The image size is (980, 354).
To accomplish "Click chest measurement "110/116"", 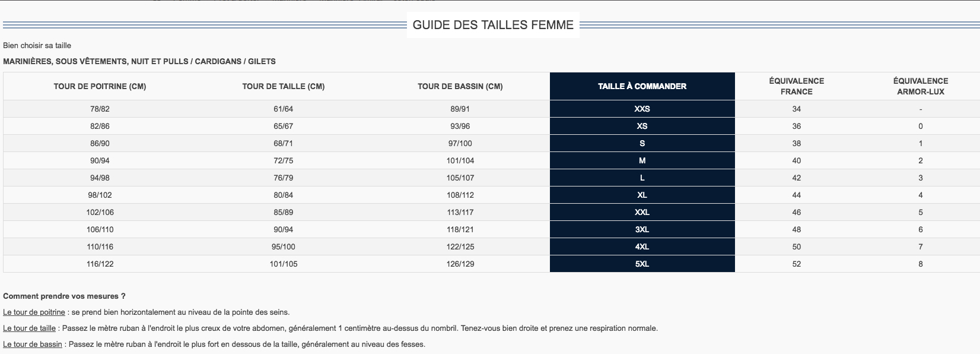I will 100,246.
